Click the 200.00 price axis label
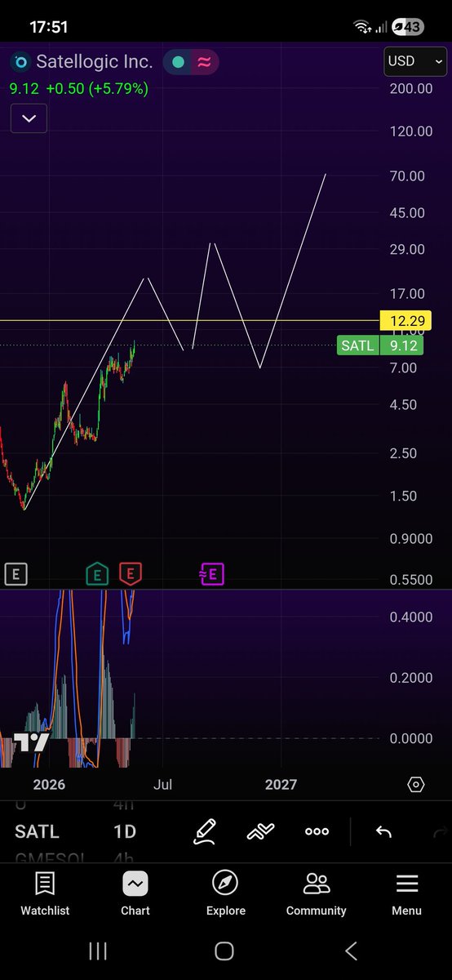The width and height of the screenshot is (452, 980). click(411, 88)
